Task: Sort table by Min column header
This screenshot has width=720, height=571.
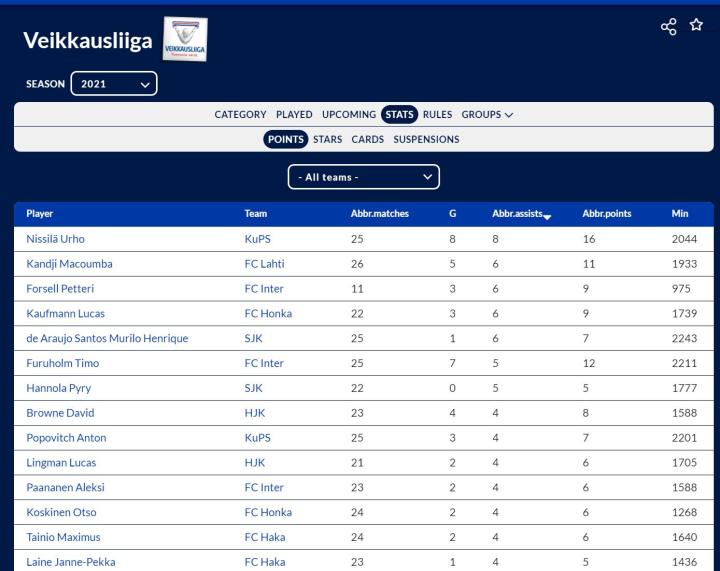Action: tap(680, 213)
